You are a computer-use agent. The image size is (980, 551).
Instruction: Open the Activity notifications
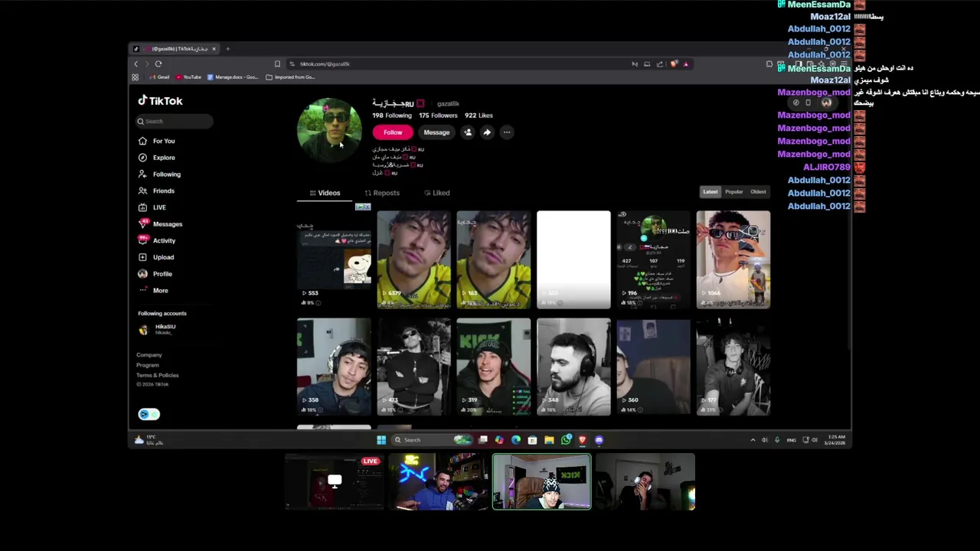point(157,240)
